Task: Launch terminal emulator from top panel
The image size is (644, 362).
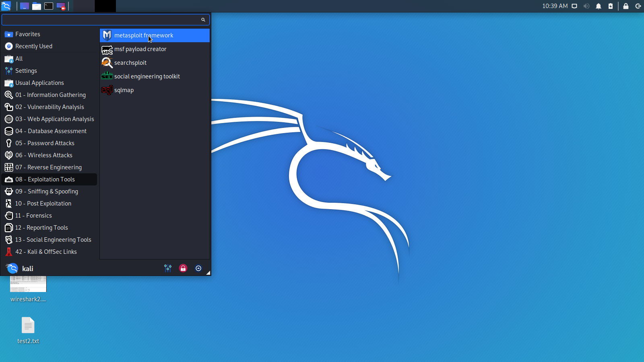Action: (x=49, y=6)
